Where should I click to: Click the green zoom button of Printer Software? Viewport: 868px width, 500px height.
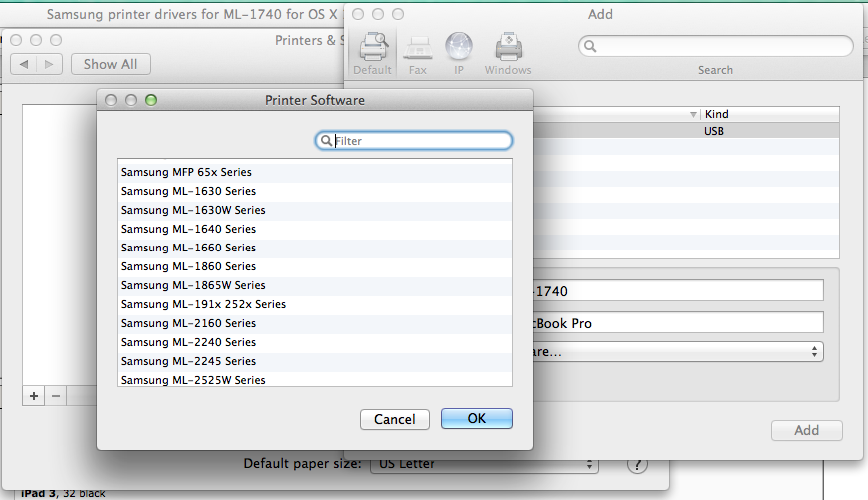click(151, 100)
